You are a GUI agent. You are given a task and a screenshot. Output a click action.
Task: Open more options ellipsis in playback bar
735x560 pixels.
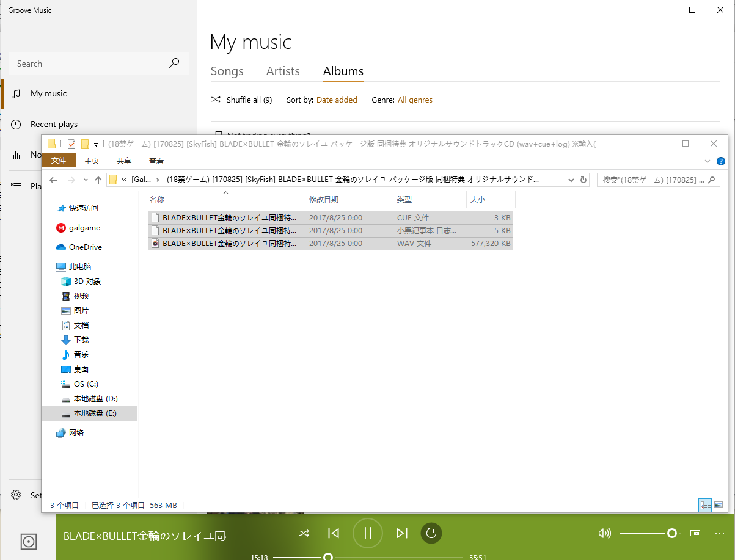(x=719, y=533)
